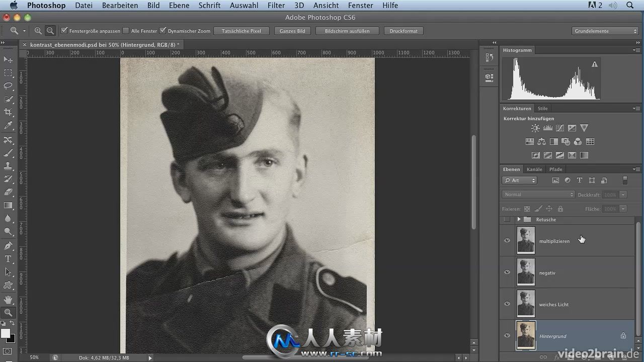
Task: Switch to the Stile tab
Action: (542, 109)
